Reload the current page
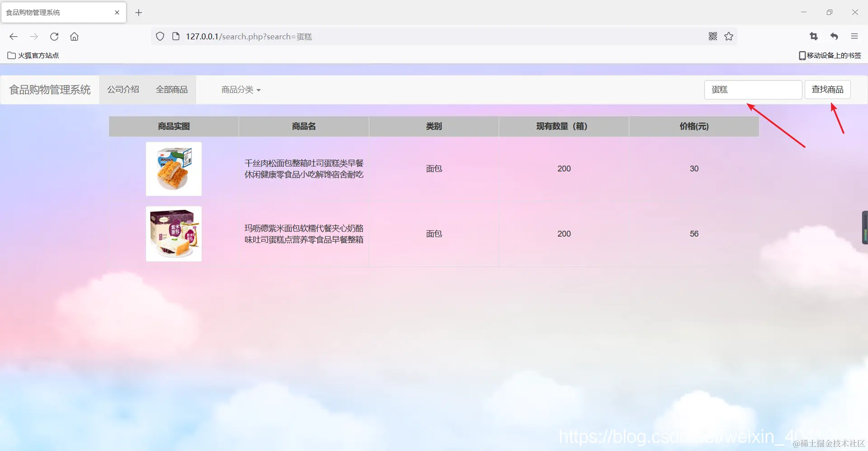The image size is (868, 451). (x=54, y=37)
